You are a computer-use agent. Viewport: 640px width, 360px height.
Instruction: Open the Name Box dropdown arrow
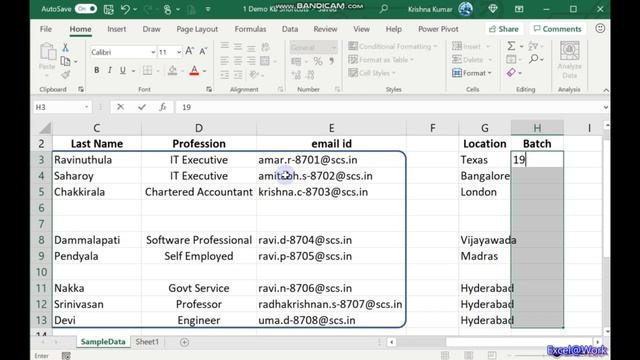tap(87, 107)
